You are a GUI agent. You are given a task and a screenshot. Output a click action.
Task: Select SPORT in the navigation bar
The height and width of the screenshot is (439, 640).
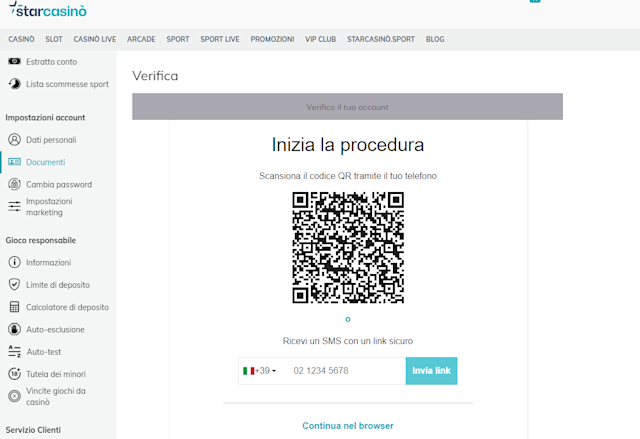click(x=178, y=39)
